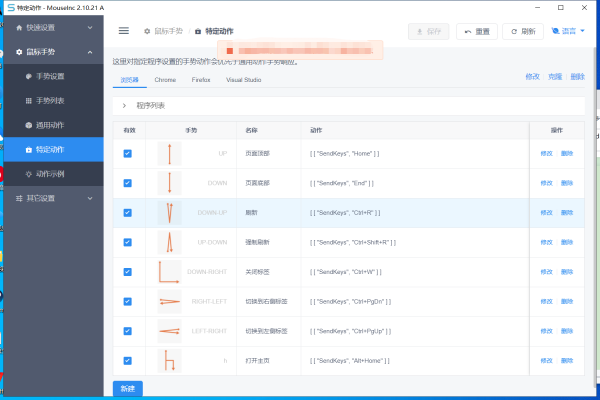Image resolution: width=600 pixels, height=400 pixels.
Task: Uncheck the 刷新 Ctrl+R row checkbox
Action: click(127, 213)
